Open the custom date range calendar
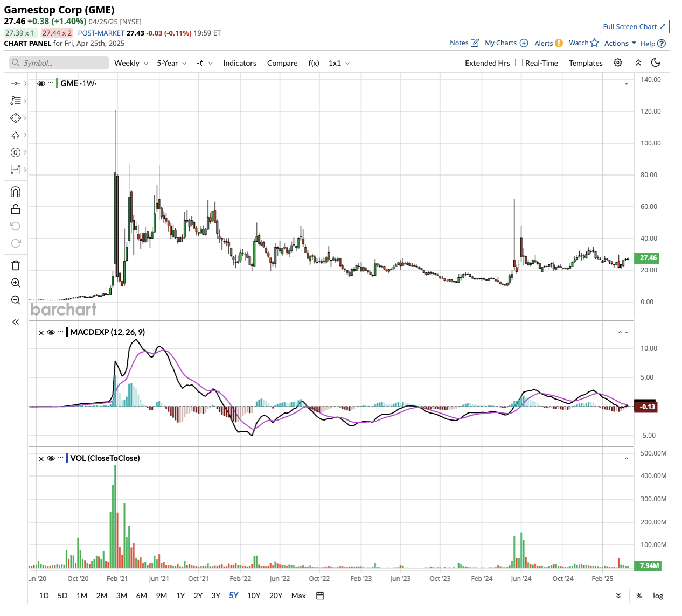Image resolution: width=682 pixels, height=616 pixels. pyautogui.click(x=320, y=596)
